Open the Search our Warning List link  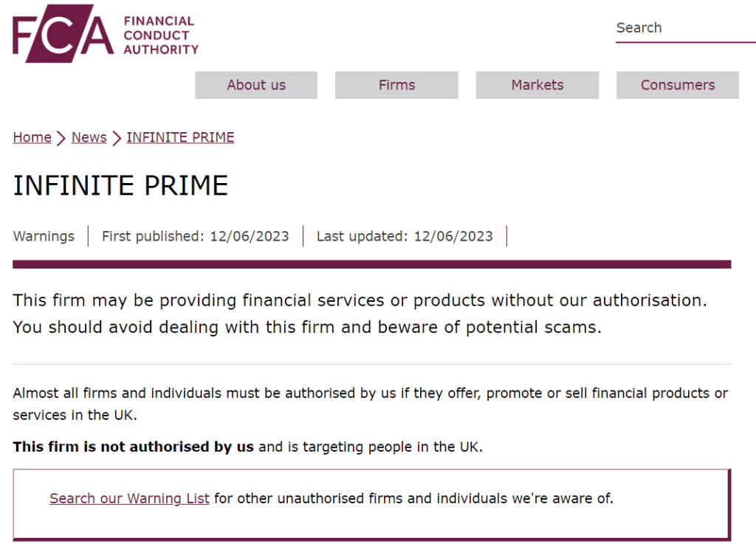tap(129, 498)
